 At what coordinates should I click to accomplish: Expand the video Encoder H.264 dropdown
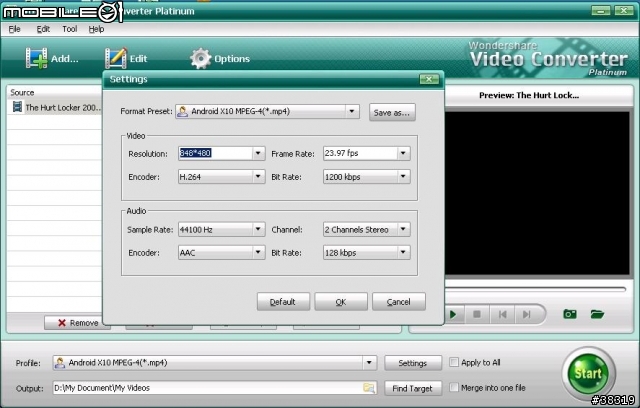coord(258,177)
